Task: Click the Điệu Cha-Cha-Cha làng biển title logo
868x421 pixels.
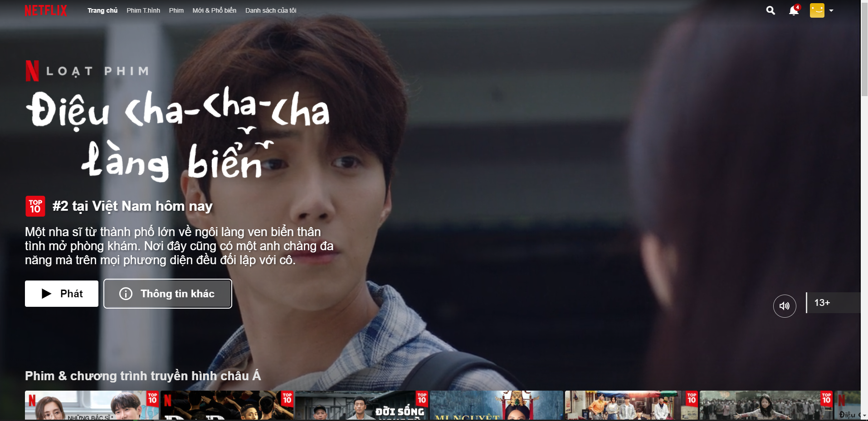Action: click(178, 135)
